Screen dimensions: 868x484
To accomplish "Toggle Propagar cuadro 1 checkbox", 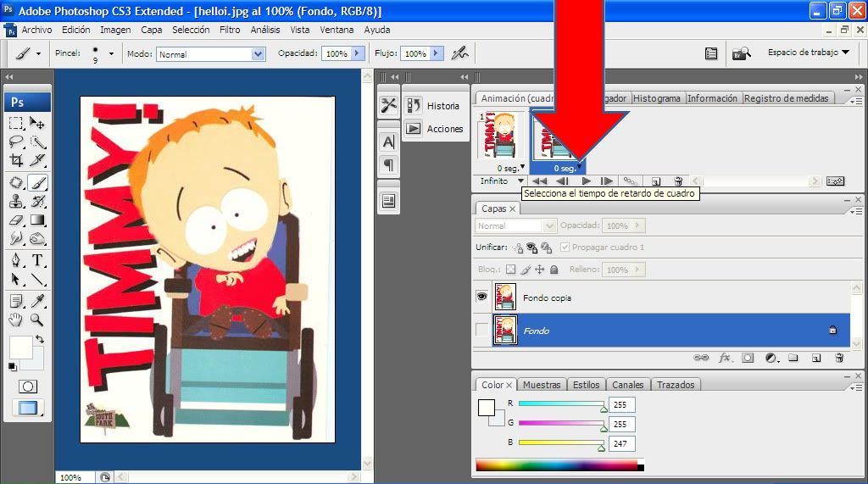I will tap(565, 247).
